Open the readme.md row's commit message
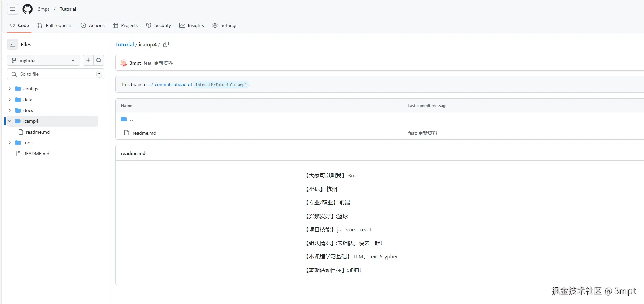The image size is (644, 304). [x=422, y=133]
